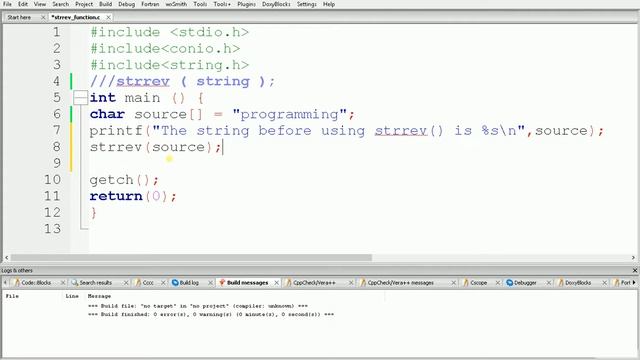
Task: Open the Tools+ menu
Action: point(222,4)
